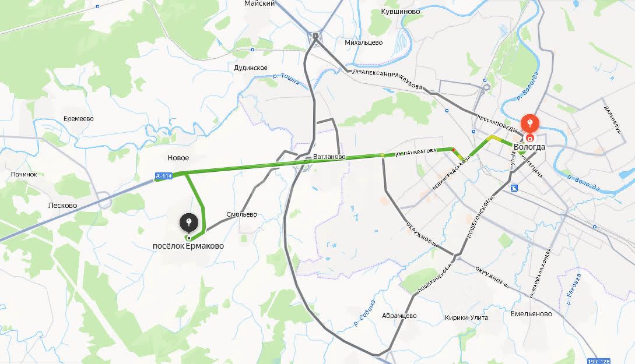Open the Ватланово village label
Screen dimensions: 635x364
(x=329, y=157)
